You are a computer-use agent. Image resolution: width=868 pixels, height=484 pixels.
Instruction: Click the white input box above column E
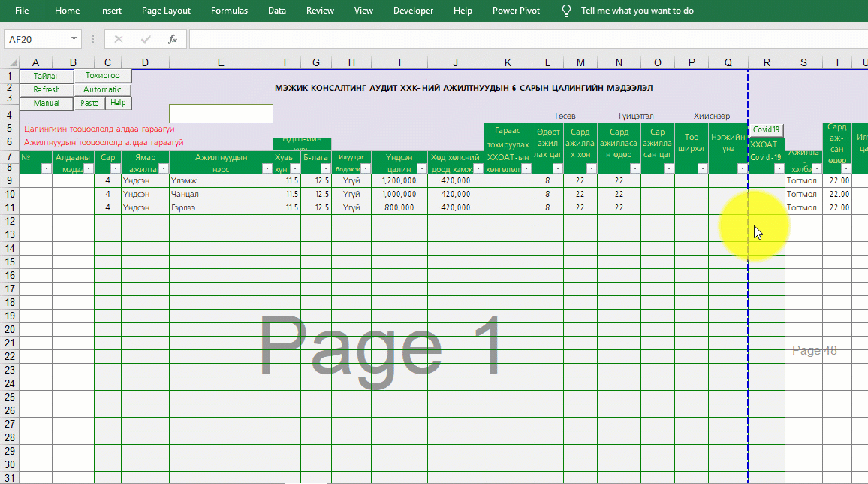221,113
